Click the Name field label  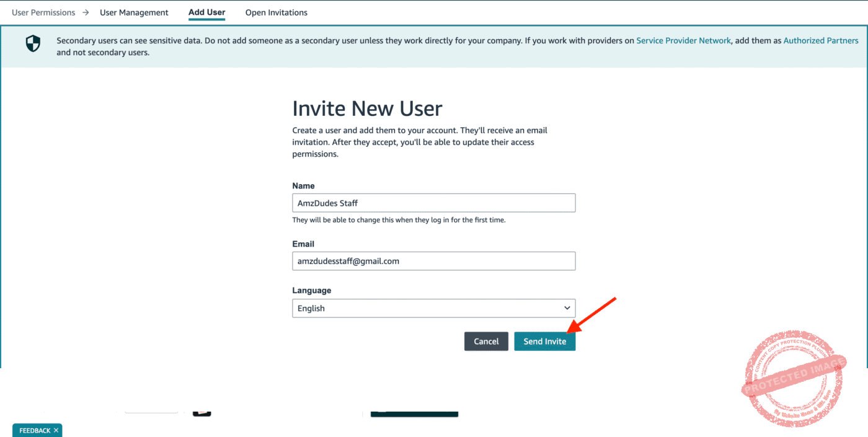point(303,186)
